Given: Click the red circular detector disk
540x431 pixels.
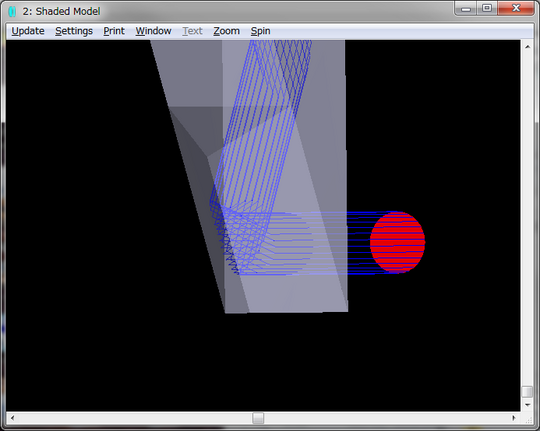Looking at the screenshot, I should click(x=397, y=243).
